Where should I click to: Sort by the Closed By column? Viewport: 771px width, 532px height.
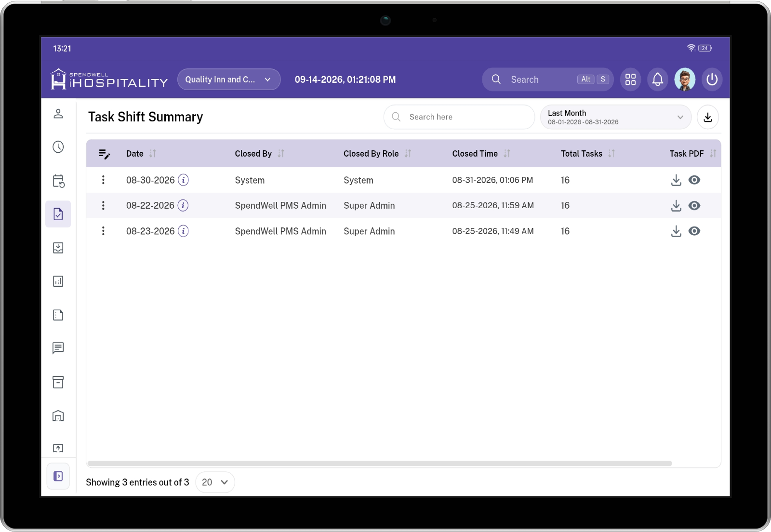pos(281,154)
